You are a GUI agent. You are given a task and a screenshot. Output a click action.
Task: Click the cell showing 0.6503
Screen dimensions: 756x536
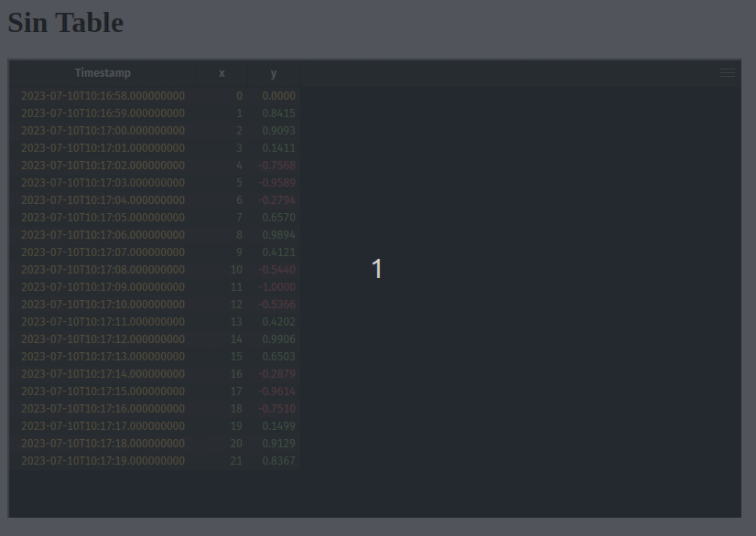point(279,356)
